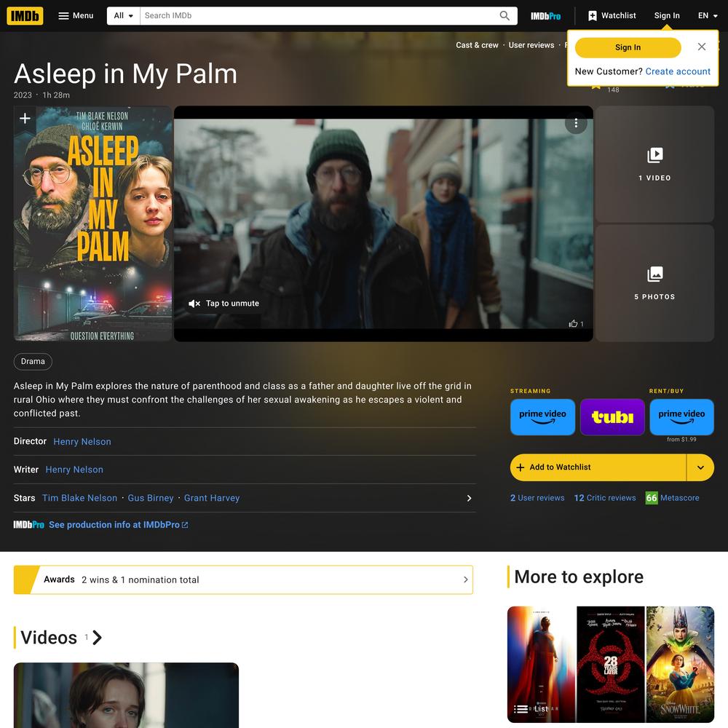Open IMDbPro from the header
This screenshot has width=728, height=728.
(x=545, y=16)
